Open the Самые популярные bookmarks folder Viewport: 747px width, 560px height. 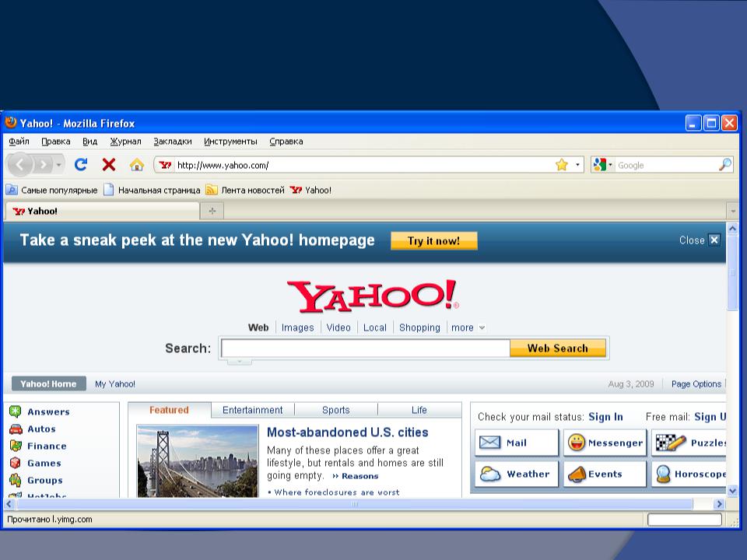[x=51, y=190]
